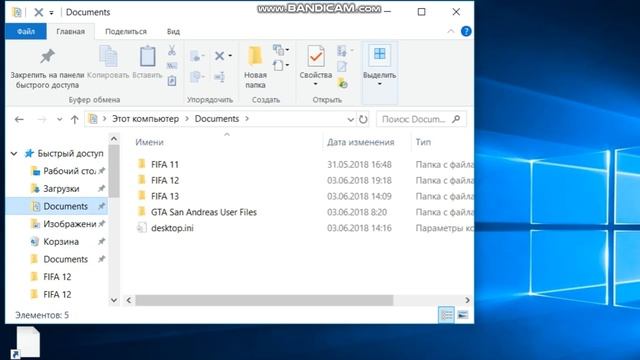Select the FIFA 11 folder
Screen dimensions: 640x360
pyautogui.click(x=165, y=164)
